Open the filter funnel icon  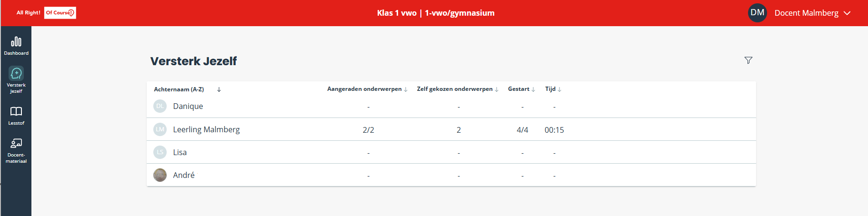748,60
